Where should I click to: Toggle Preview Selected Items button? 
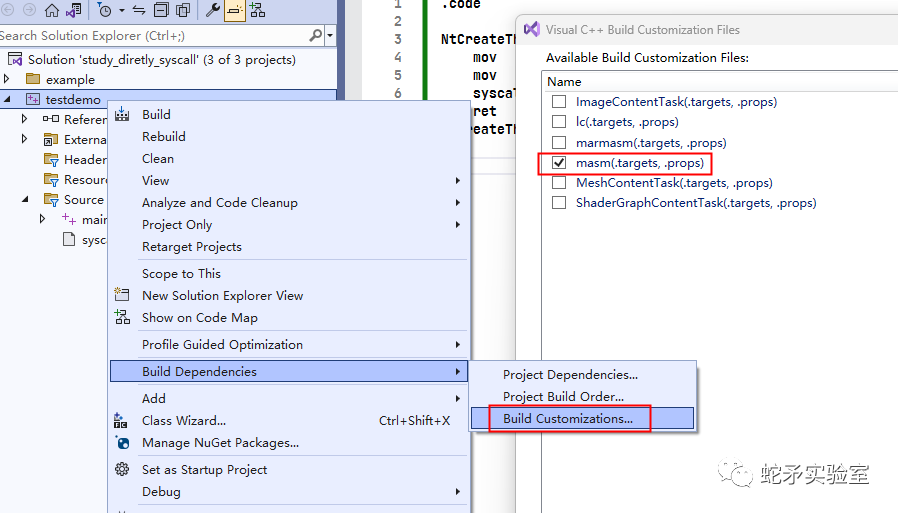(x=235, y=10)
